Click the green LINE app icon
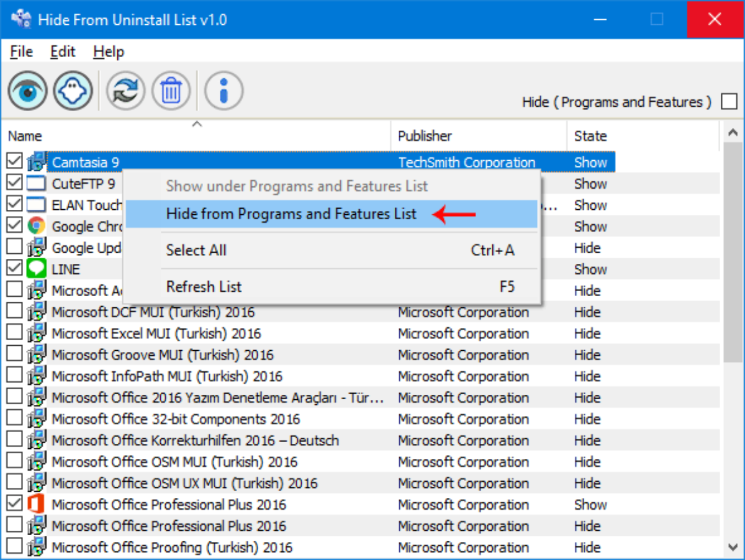Screen dimensions: 745x560 pyautogui.click(x=37, y=269)
